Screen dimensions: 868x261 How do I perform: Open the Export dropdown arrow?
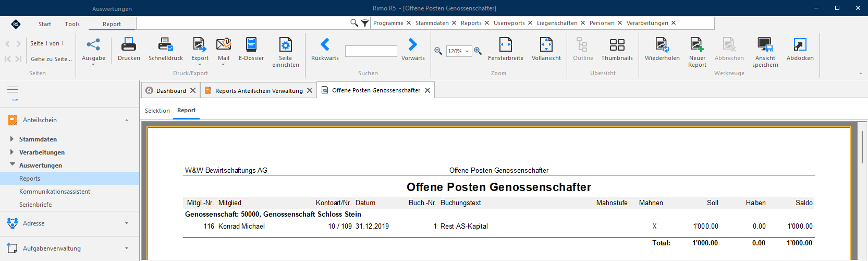pos(200,65)
